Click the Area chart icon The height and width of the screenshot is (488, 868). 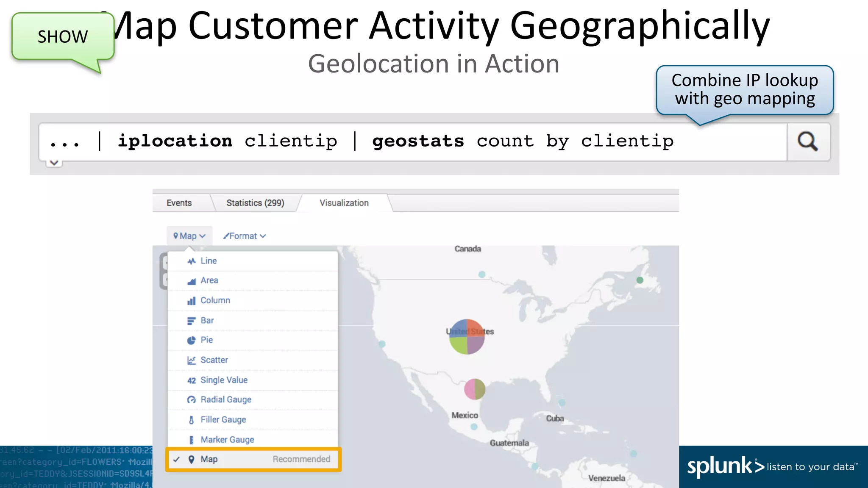point(192,281)
